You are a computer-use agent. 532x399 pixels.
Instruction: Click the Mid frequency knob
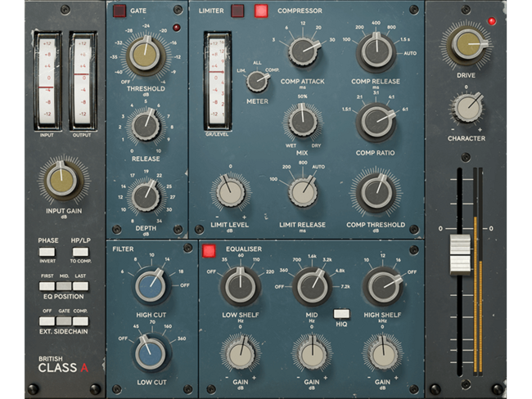(312, 287)
